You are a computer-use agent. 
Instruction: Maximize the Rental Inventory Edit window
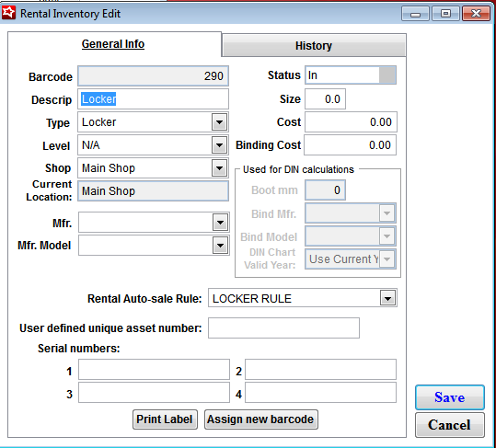[445, 14]
